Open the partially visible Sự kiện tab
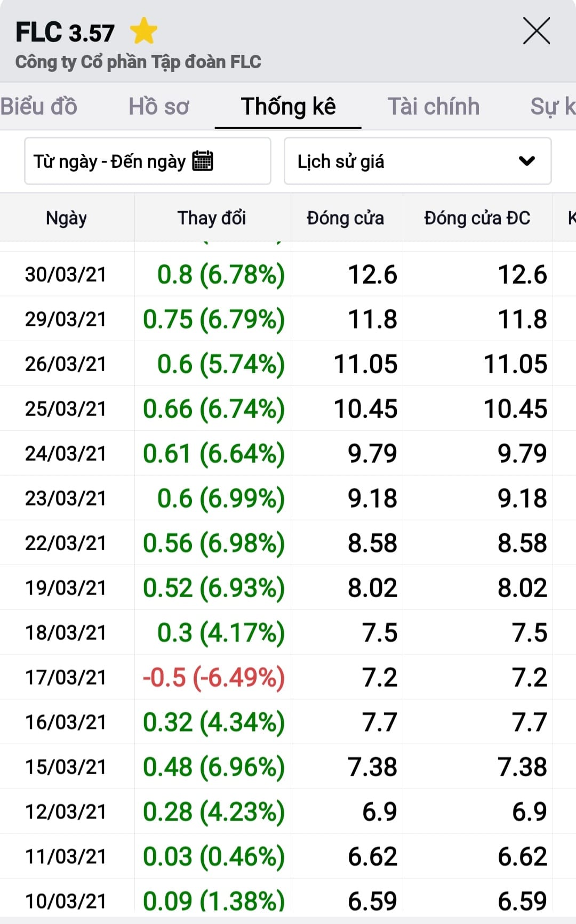Image resolution: width=576 pixels, height=924 pixels. coord(552,106)
